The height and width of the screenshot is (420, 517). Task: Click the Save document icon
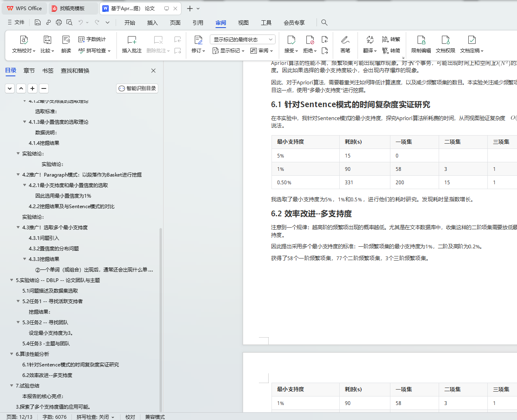coord(38,22)
